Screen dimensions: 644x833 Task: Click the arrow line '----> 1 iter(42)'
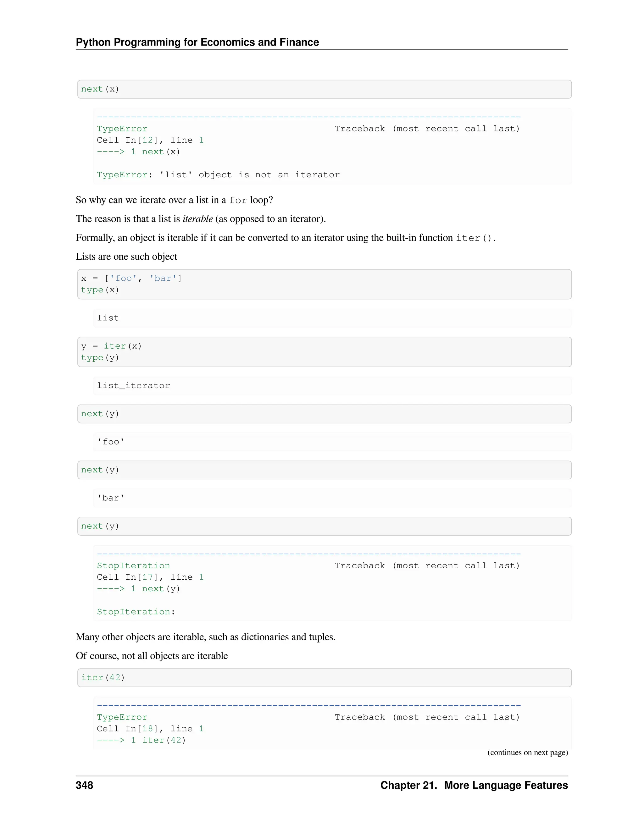click(141, 740)
